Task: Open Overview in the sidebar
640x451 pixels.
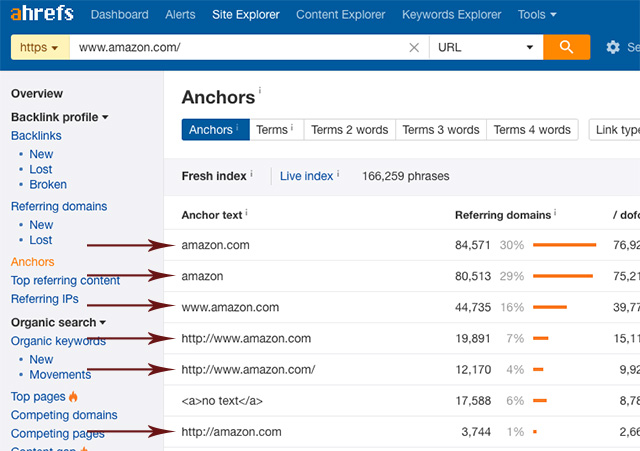Action: 37,93
